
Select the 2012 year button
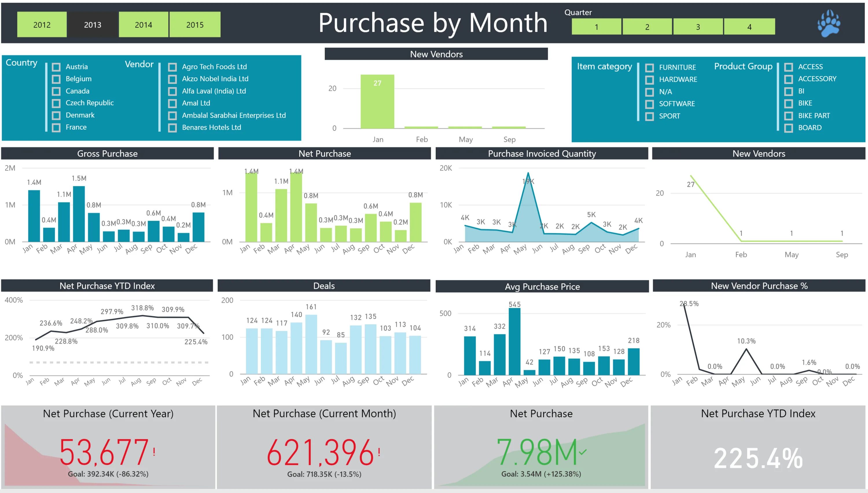click(42, 25)
